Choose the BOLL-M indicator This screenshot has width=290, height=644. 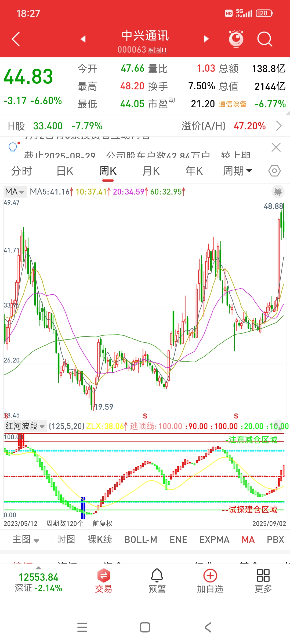141,540
